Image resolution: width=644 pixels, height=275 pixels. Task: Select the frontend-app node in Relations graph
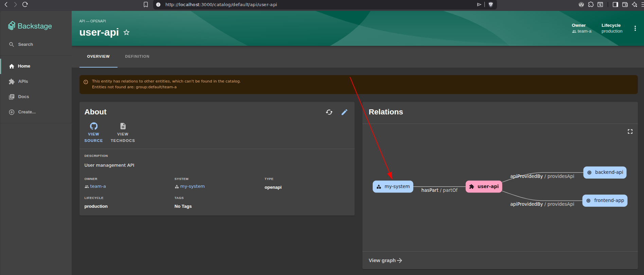point(605,201)
